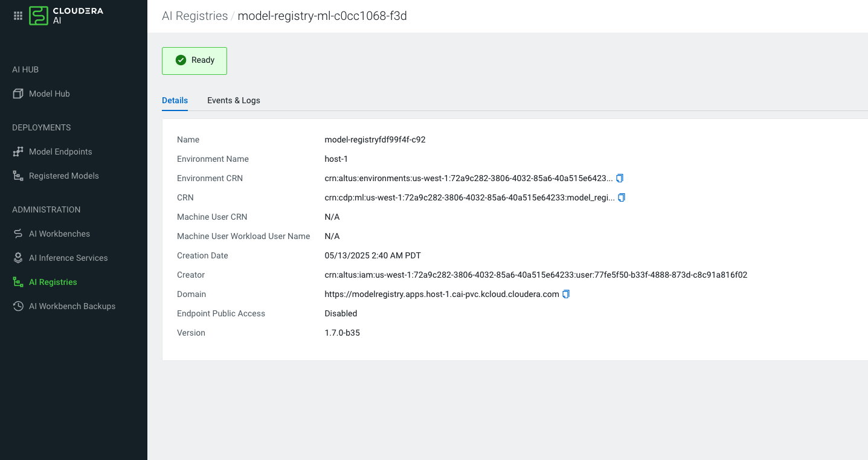Switch to the Events & Logs tab
This screenshot has width=868, height=460.
[x=233, y=100]
